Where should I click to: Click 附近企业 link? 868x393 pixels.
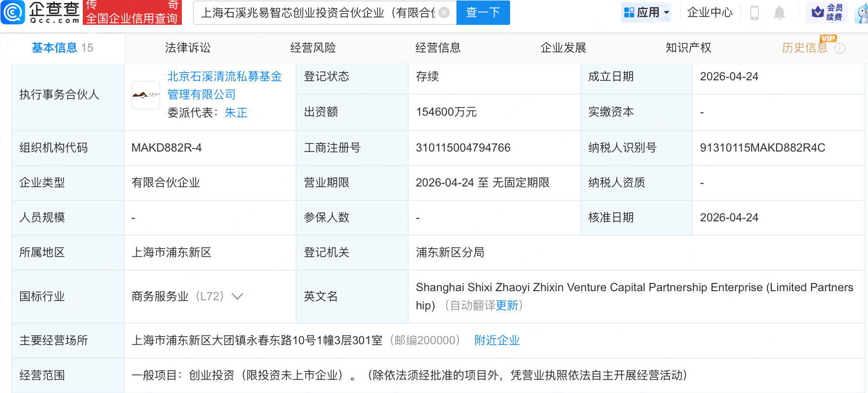pos(497,340)
